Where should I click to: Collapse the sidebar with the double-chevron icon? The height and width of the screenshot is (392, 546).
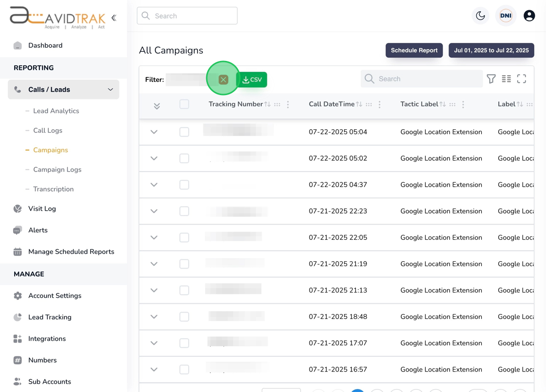pyautogui.click(x=114, y=18)
